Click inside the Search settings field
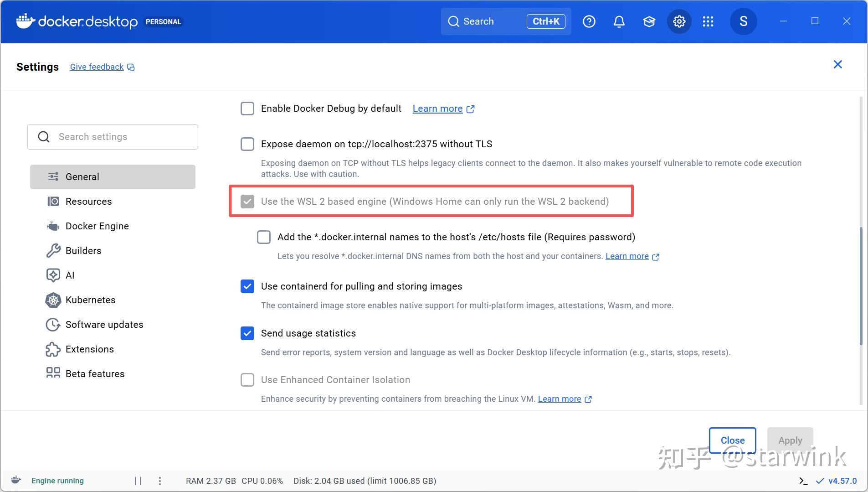Screen dimensions: 868x492 click(x=113, y=136)
